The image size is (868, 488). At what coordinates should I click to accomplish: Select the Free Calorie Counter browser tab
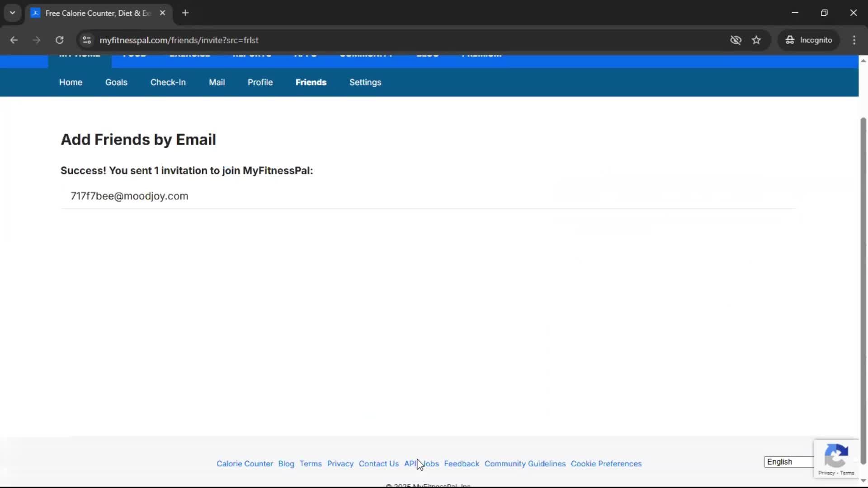click(x=98, y=13)
